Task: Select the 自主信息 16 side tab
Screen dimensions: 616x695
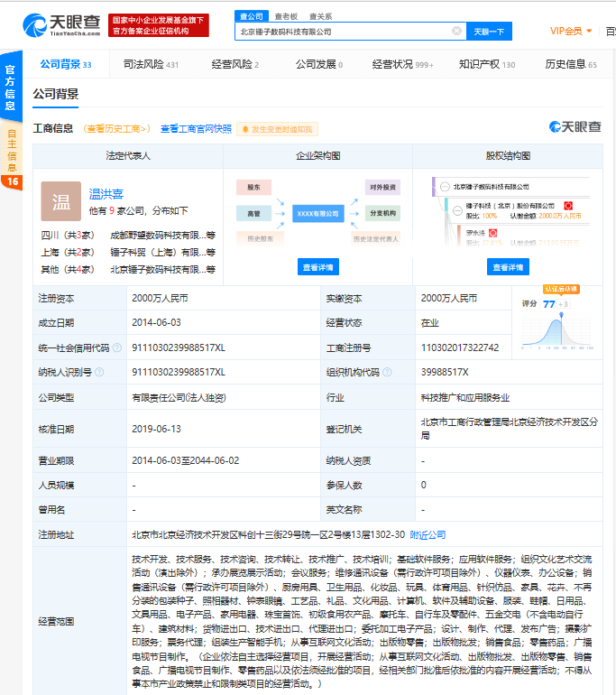Action: point(11,156)
